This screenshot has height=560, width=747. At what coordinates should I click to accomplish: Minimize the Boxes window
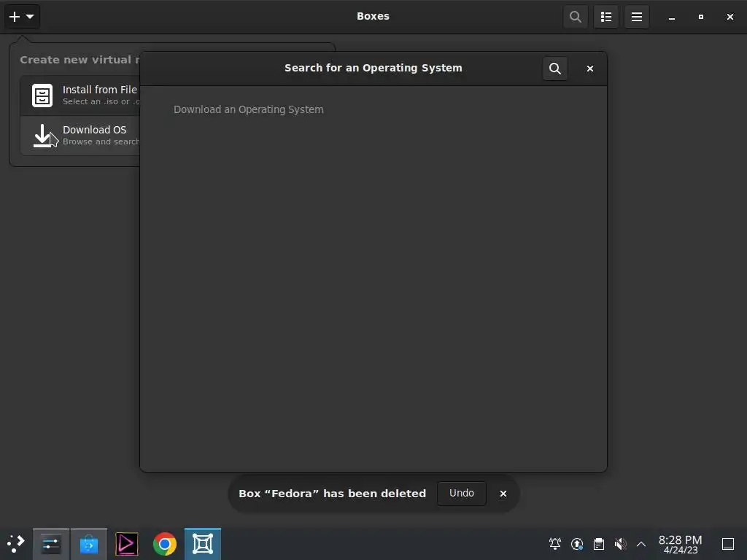point(672,17)
